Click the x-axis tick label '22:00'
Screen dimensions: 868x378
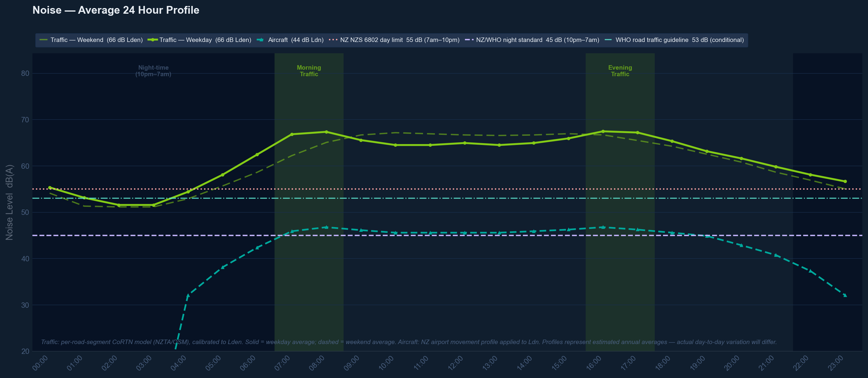tap(801, 363)
